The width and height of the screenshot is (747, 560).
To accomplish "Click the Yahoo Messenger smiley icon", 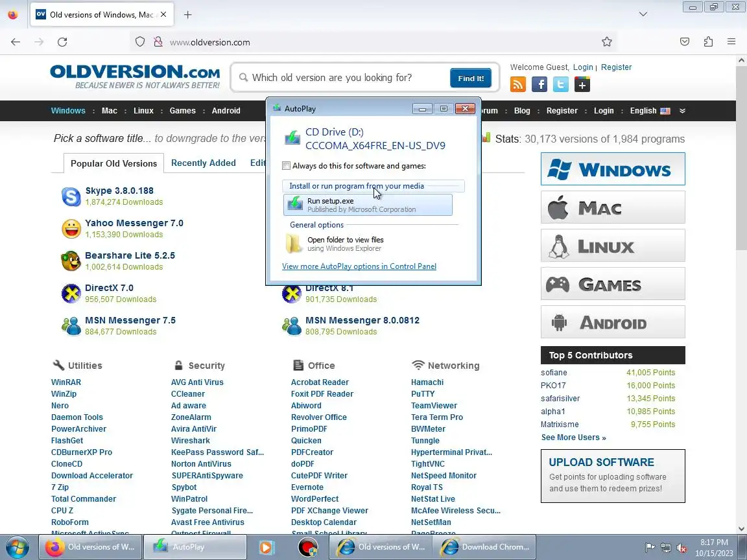I will pos(71,229).
